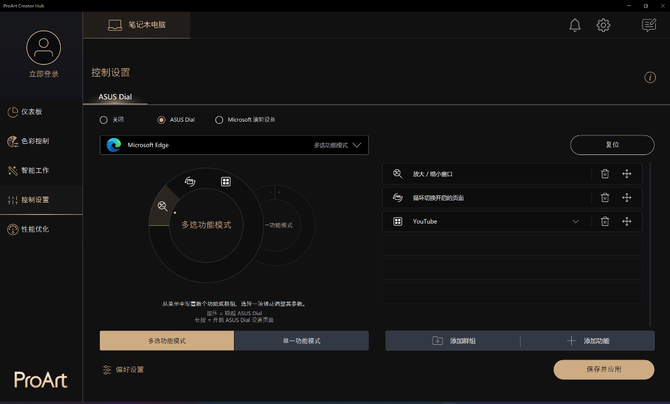Viewport: 670px width, 404px height.
Task: Select the 关闭 radio option
Action: (103, 120)
